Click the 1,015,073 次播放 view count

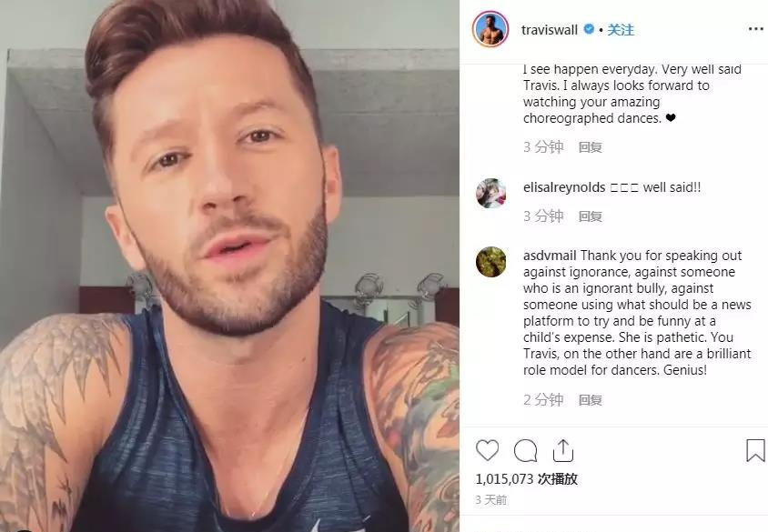[x=527, y=478]
